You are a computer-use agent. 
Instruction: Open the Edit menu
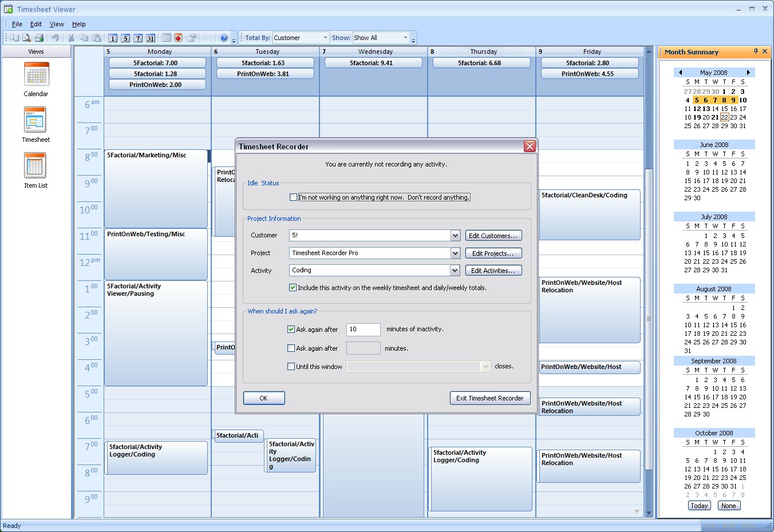point(35,24)
